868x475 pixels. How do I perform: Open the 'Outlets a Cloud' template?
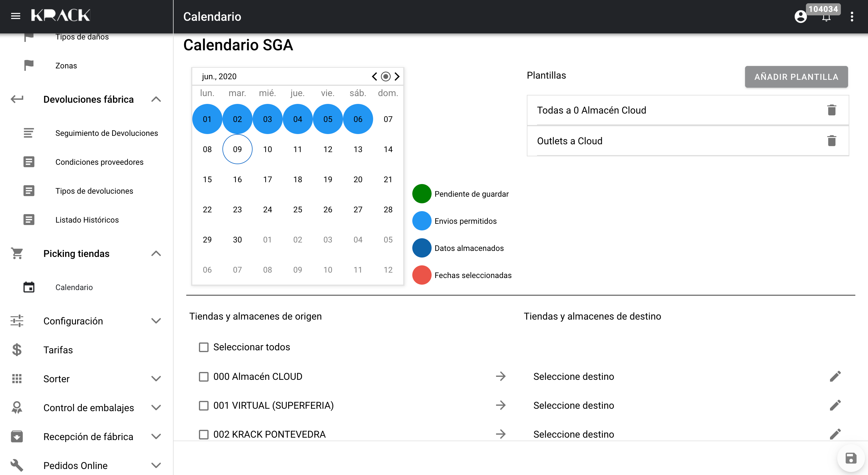coord(569,141)
